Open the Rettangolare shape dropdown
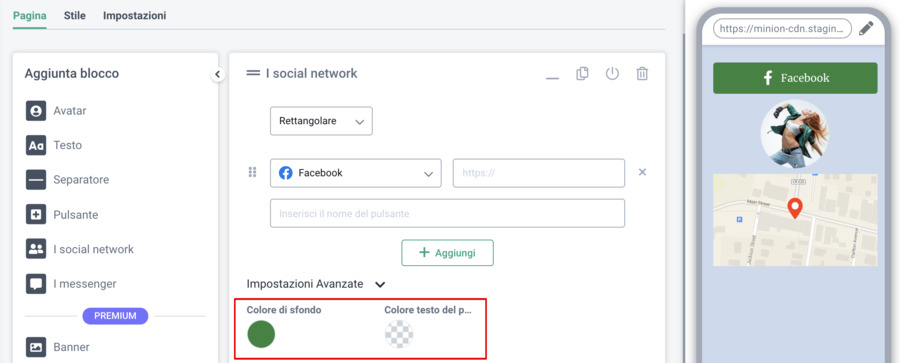Image resolution: width=900 pixels, height=363 pixels. pyautogui.click(x=321, y=121)
